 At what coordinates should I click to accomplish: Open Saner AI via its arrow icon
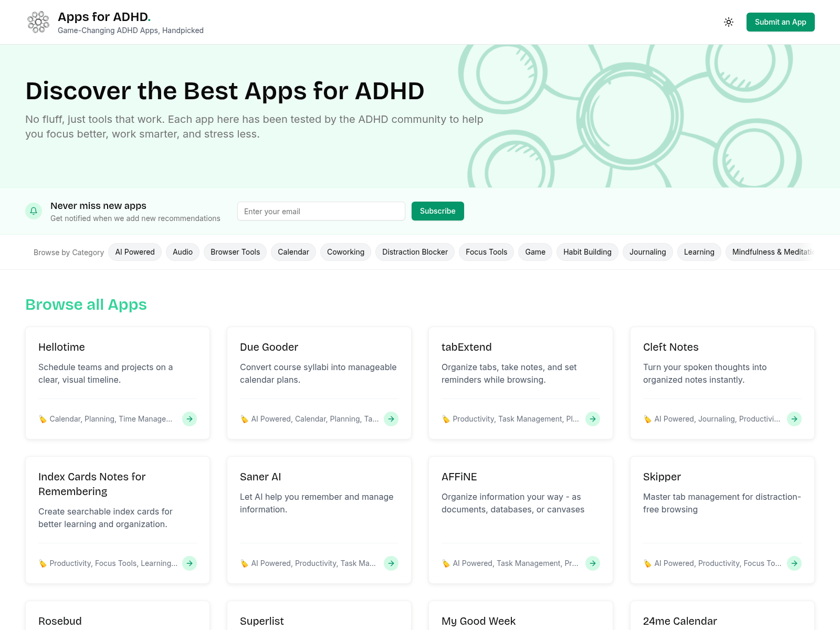coord(391,563)
